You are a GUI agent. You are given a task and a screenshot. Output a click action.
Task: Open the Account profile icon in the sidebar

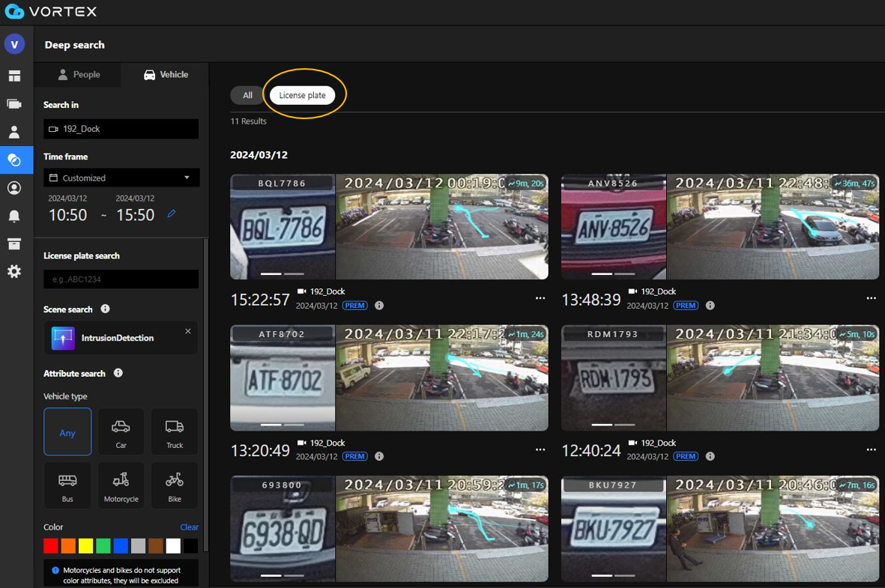(x=13, y=188)
